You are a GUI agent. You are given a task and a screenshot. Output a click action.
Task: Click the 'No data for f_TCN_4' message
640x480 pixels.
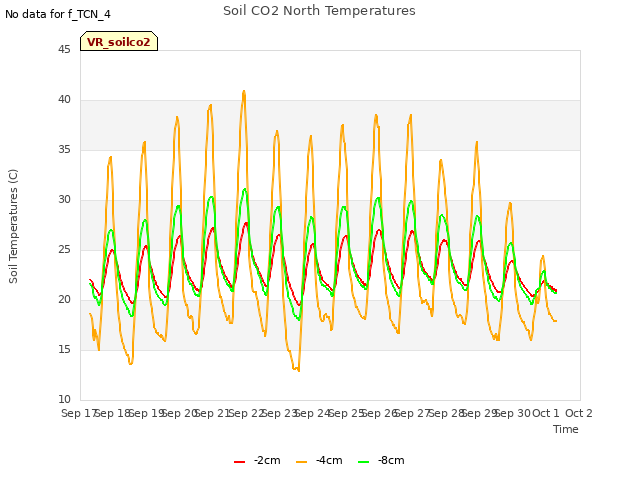[58, 14]
